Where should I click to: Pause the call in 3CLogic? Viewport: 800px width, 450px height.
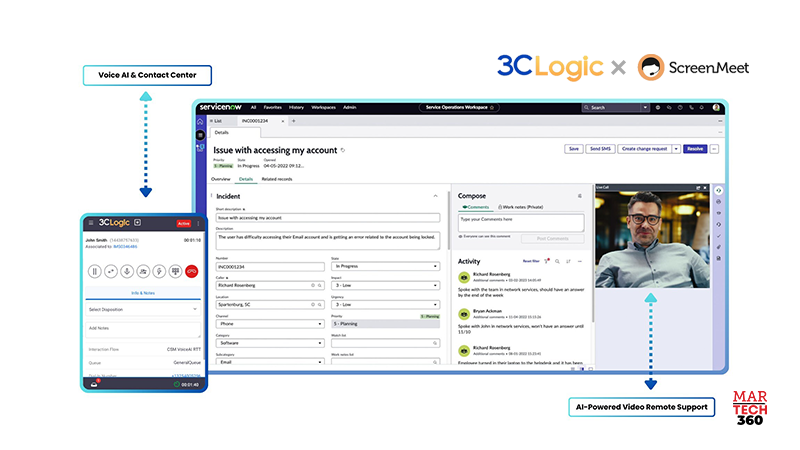click(x=95, y=270)
